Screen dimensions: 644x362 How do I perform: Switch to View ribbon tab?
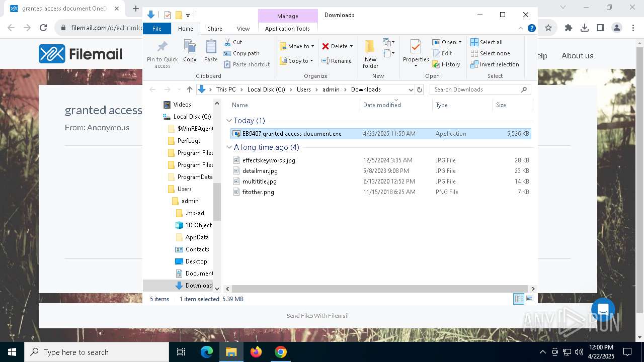[243, 29]
